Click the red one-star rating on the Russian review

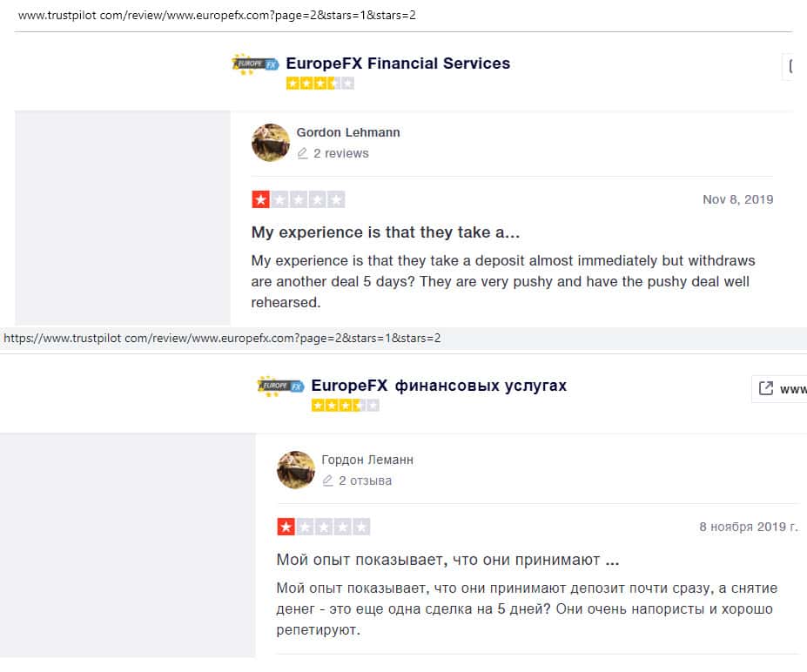(x=286, y=527)
